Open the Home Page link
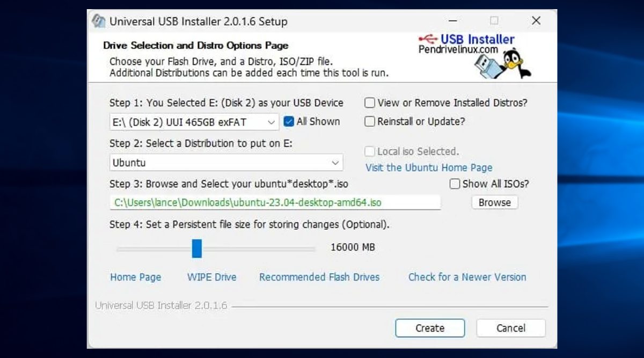 click(x=136, y=277)
